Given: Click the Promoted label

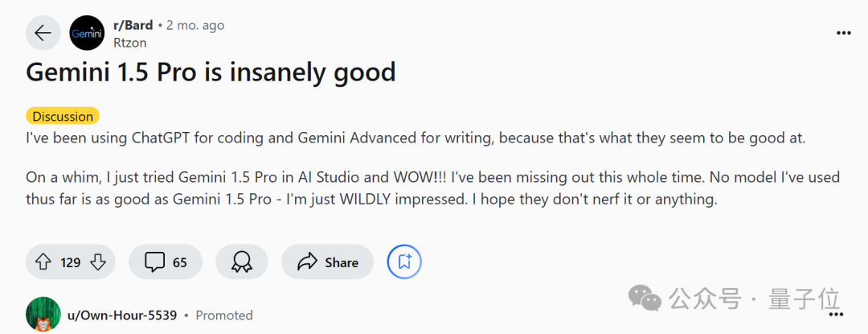Looking at the screenshot, I should [x=224, y=315].
